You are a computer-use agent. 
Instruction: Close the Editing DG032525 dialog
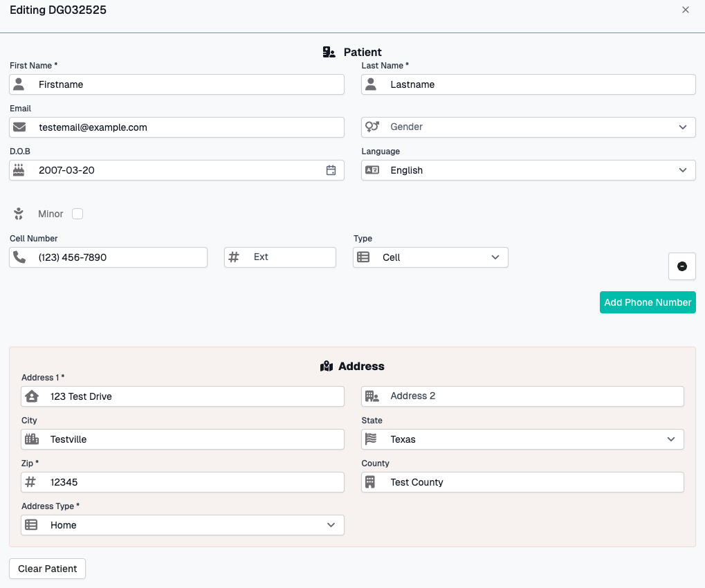click(x=685, y=10)
